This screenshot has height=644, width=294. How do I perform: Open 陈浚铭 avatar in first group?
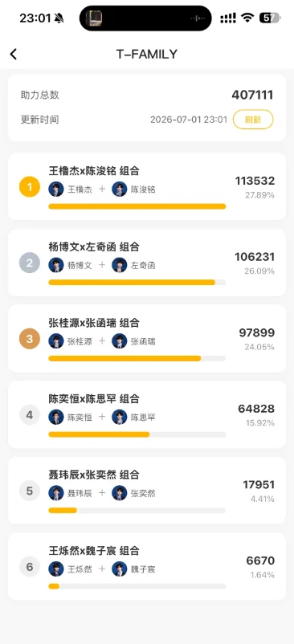pyautogui.click(x=120, y=190)
